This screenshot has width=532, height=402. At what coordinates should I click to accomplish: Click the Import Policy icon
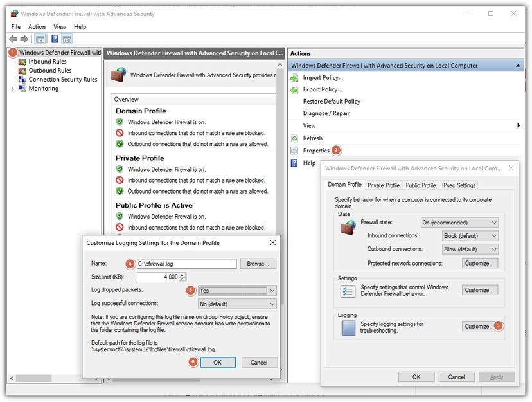click(294, 78)
